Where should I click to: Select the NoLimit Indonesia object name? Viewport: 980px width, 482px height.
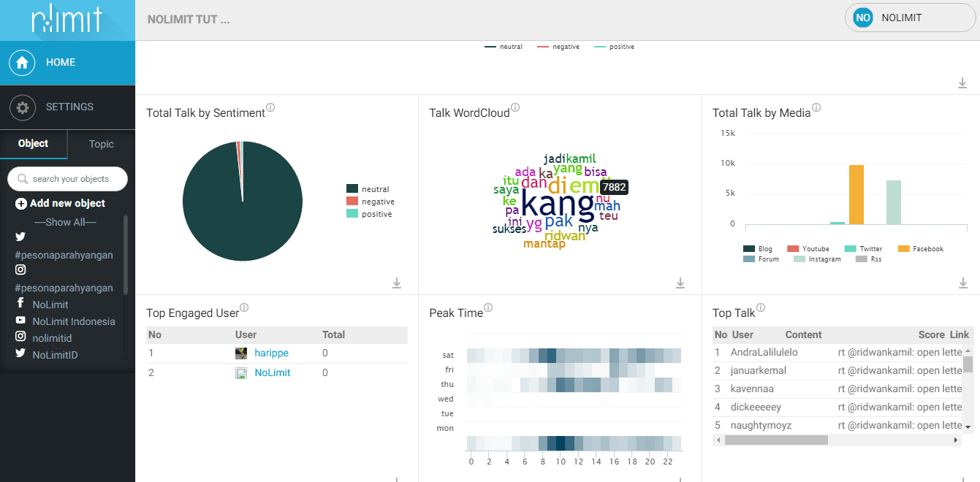click(x=74, y=321)
